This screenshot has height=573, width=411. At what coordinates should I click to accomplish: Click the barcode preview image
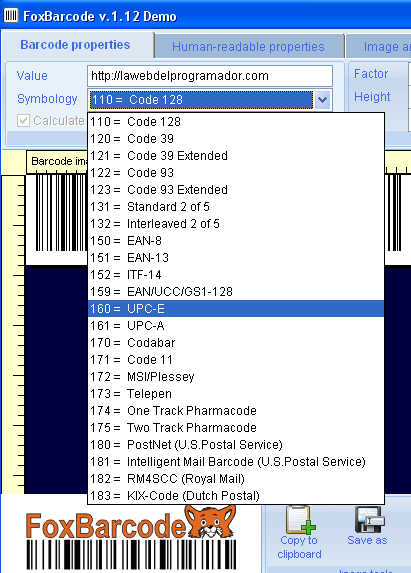click(57, 219)
